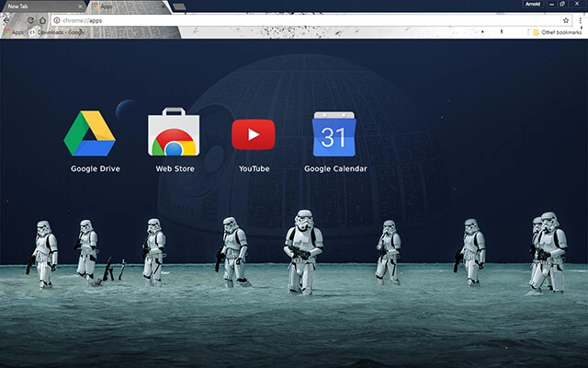
Task: Switch to the New Tab tab
Action: 42,6
